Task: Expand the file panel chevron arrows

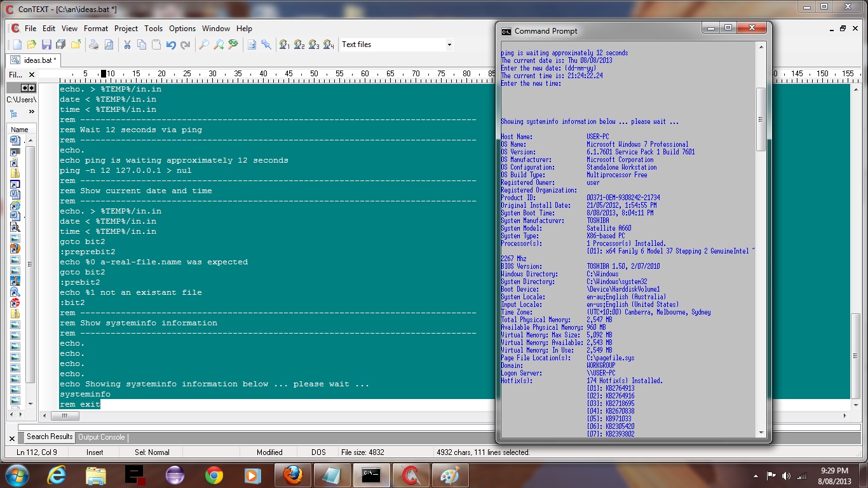Action: [31, 112]
